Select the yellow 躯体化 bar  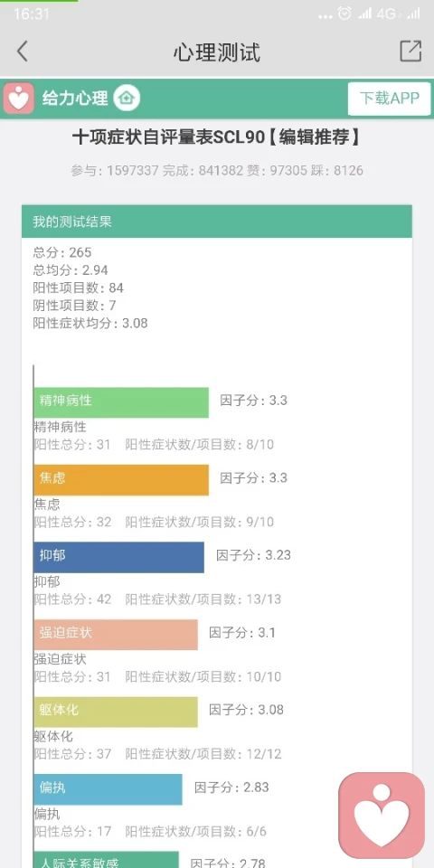(x=116, y=712)
